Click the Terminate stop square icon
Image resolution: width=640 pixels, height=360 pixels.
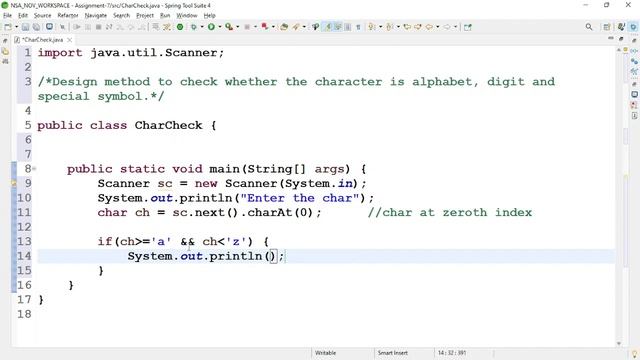[x=98, y=27]
